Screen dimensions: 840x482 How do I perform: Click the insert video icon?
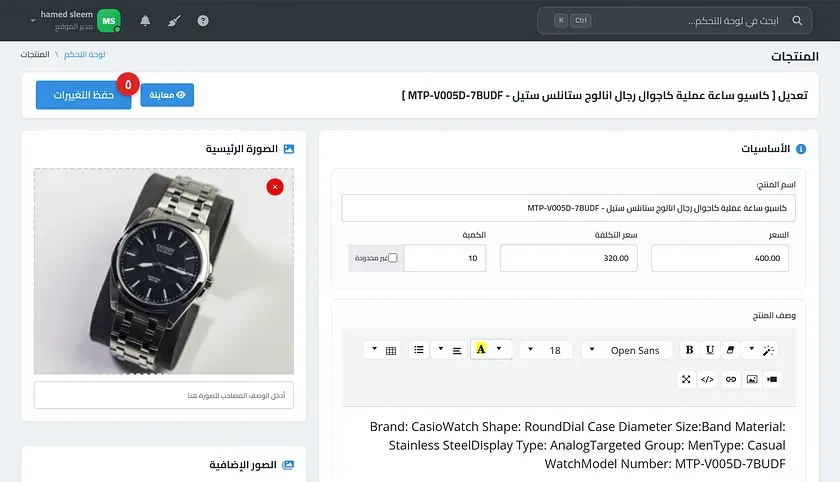pos(772,379)
